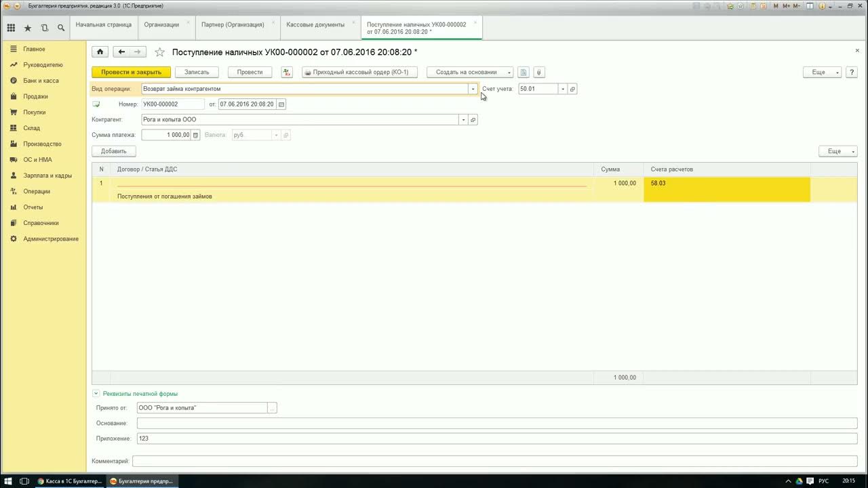
Task: Click Добавить to add a row
Action: coord(114,151)
